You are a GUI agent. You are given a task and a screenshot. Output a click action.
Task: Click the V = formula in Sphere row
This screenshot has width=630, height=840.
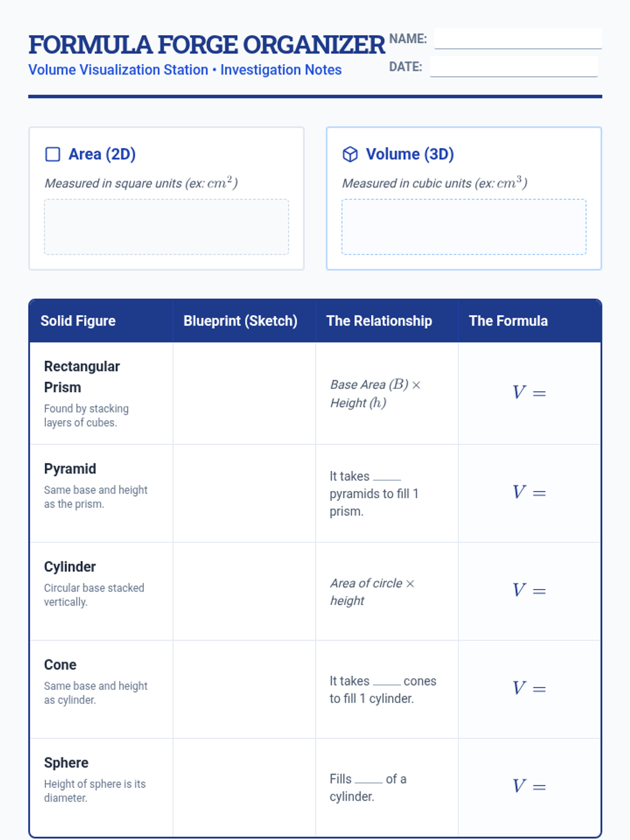pyautogui.click(x=529, y=786)
